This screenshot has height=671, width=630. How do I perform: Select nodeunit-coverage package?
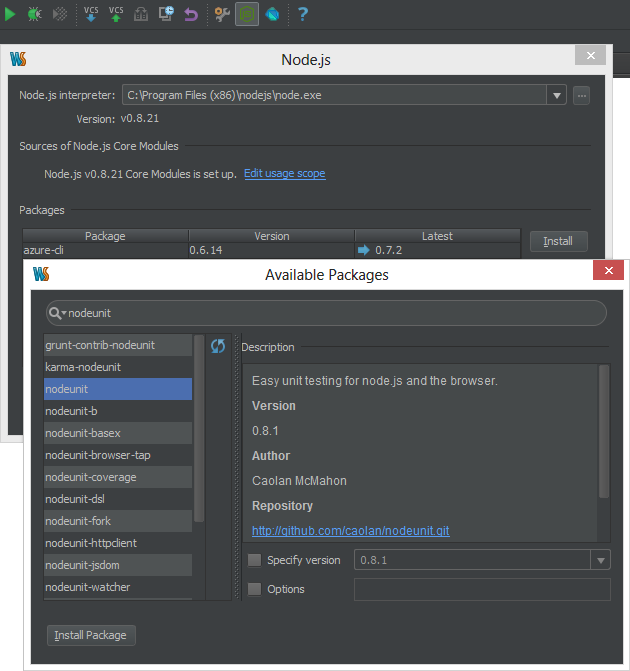(118, 477)
